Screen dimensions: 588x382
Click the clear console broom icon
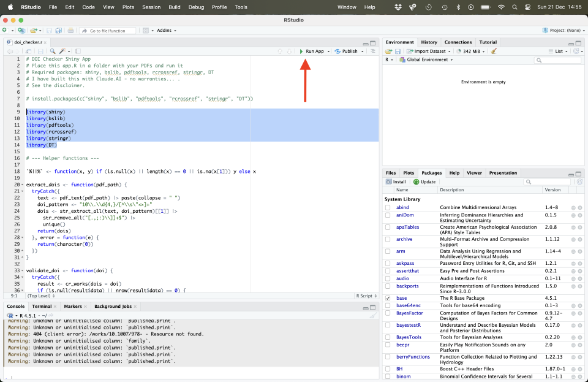click(x=372, y=316)
